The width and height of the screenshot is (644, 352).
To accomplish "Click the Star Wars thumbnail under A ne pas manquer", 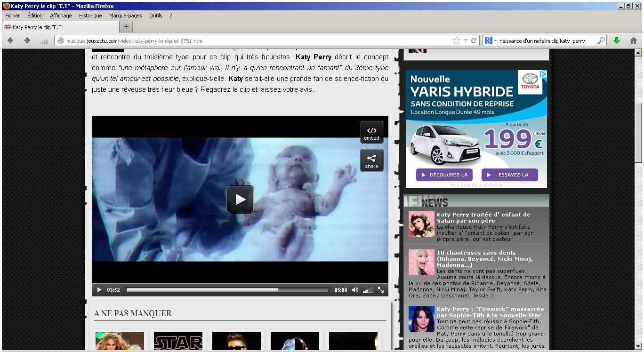I will coord(178,341).
